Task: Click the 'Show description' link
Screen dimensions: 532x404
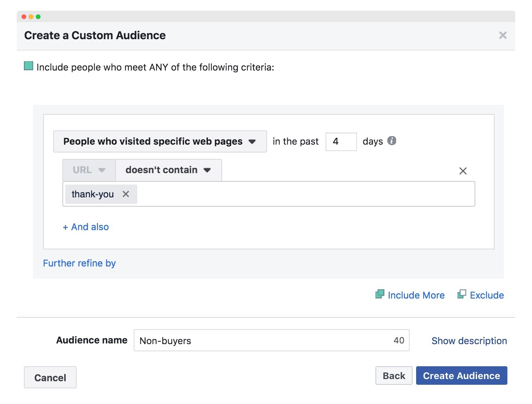Action: (x=469, y=341)
